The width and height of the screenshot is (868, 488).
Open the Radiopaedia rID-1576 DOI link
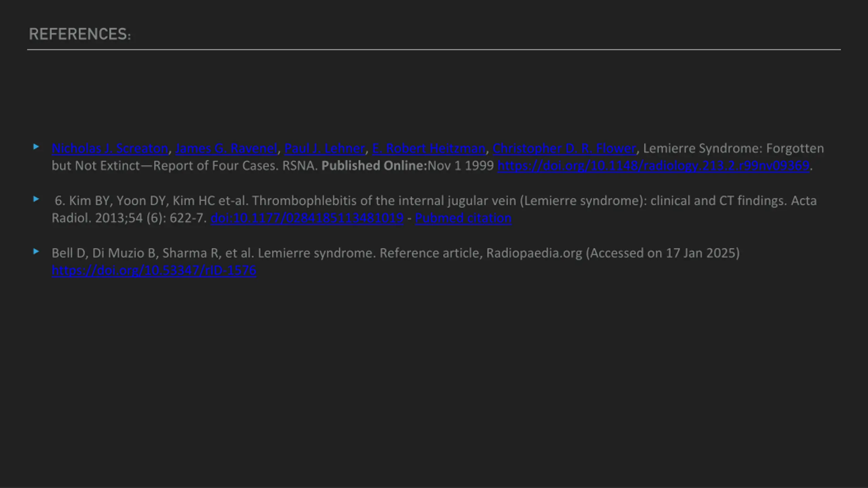pyautogui.click(x=154, y=270)
